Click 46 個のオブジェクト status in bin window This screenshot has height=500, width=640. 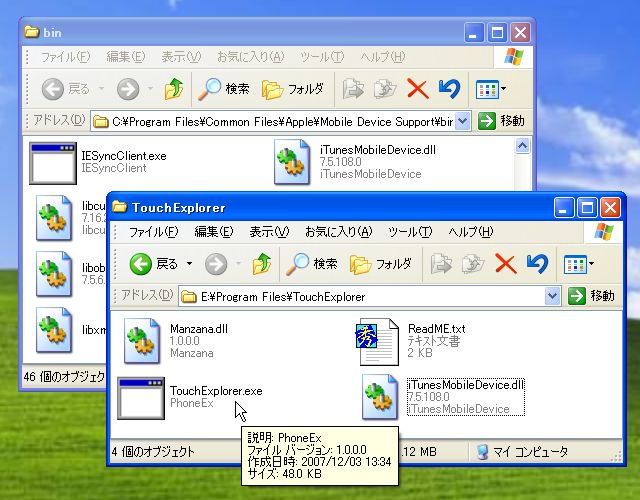(64, 376)
